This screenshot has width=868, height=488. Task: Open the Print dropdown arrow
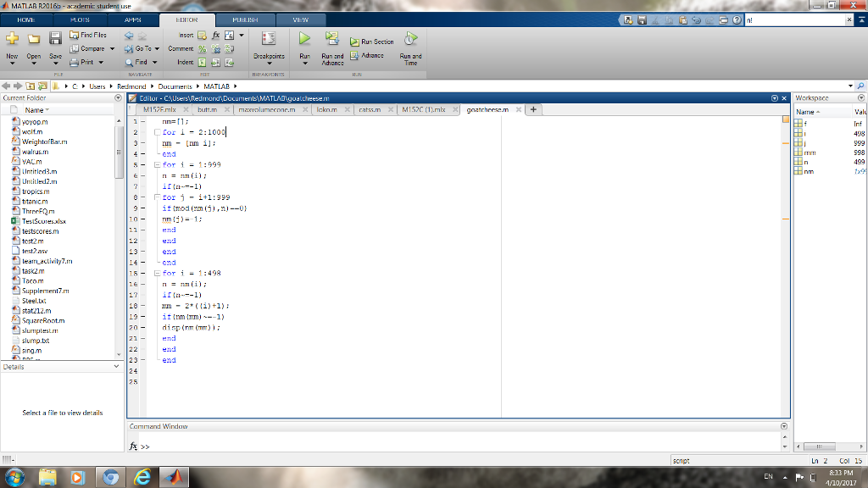point(101,63)
